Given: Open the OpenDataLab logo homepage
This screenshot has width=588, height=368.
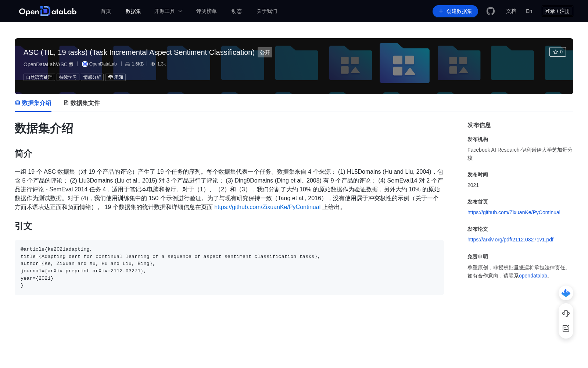Looking at the screenshot, I should point(48,11).
